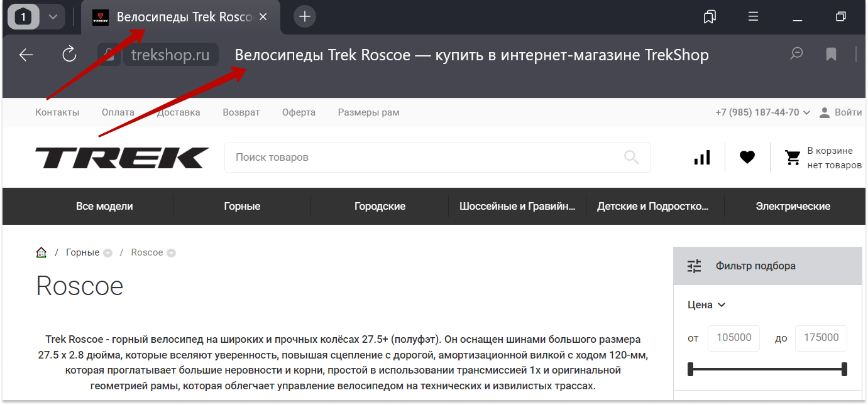868x405 pixels.
Task: Expand the Горные breadcrumb dropdown
Action: (x=107, y=253)
